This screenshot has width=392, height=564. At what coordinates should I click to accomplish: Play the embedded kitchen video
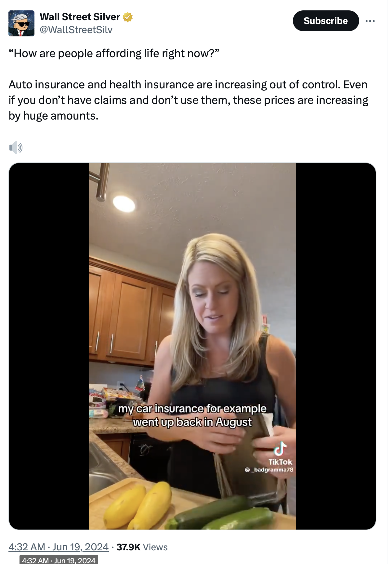pyautogui.click(x=192, y=346)
